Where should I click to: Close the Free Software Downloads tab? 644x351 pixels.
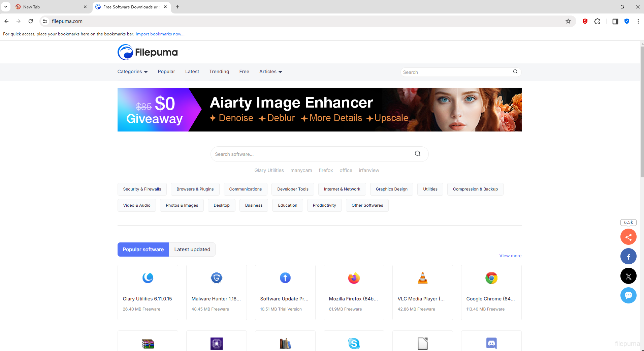(x=165, y=7)
